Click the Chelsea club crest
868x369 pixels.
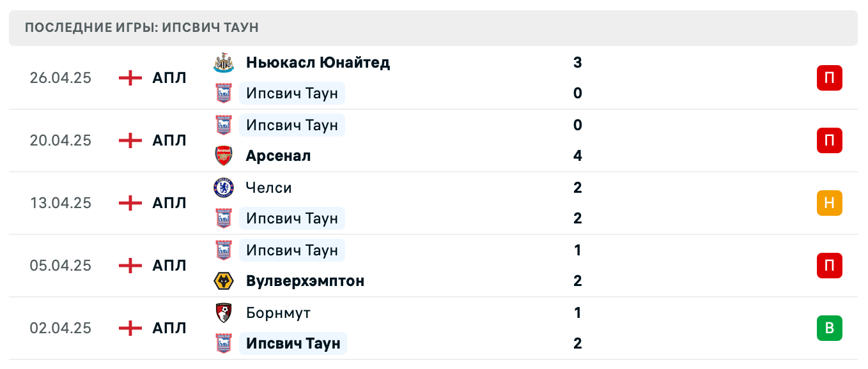[x=224, y=187]
